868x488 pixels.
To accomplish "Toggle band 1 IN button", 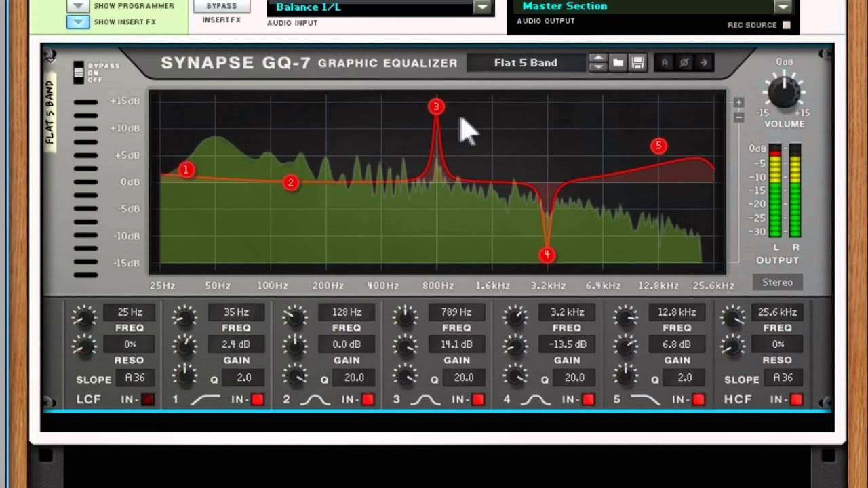I will 258,400.
